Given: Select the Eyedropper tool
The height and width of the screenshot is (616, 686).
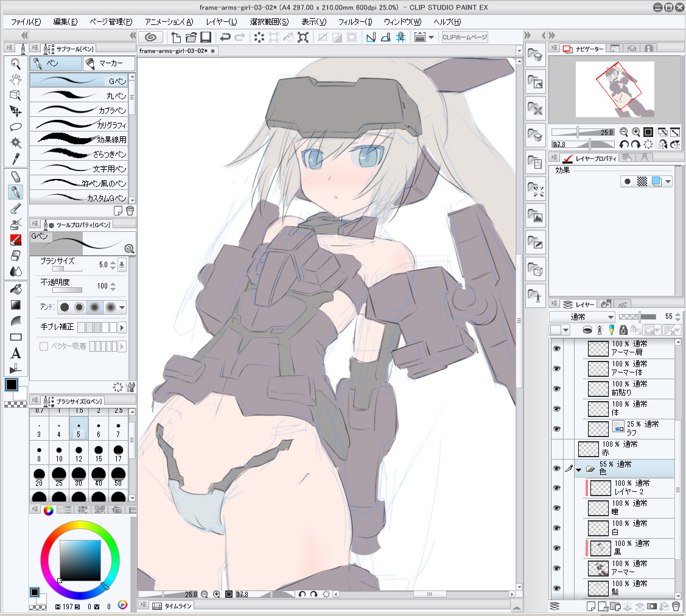Looking at the screenshot, I should point(16,158).
